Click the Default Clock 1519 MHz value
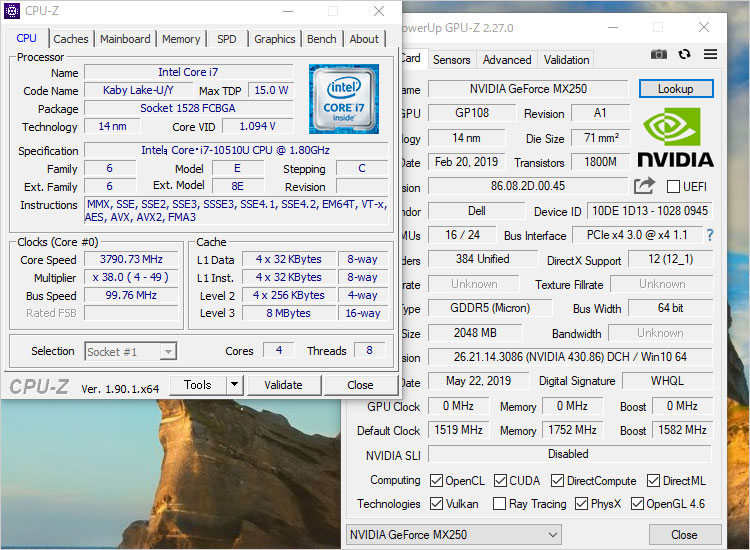This screenshot has height=550, width=750. (458, 430)
